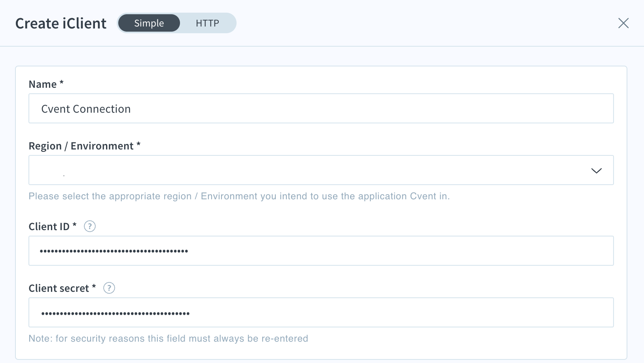Viewport: 644px width, 363px height.
Task: Click the Name input field
Action: pyautogui.click(x=321, y=108)
